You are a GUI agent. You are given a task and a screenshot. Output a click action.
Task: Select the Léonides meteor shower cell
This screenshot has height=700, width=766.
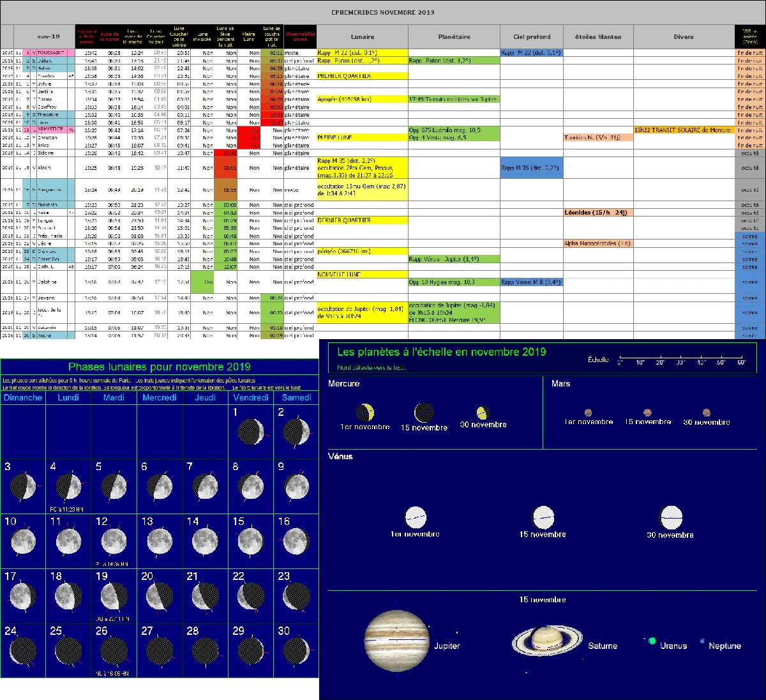598,213
